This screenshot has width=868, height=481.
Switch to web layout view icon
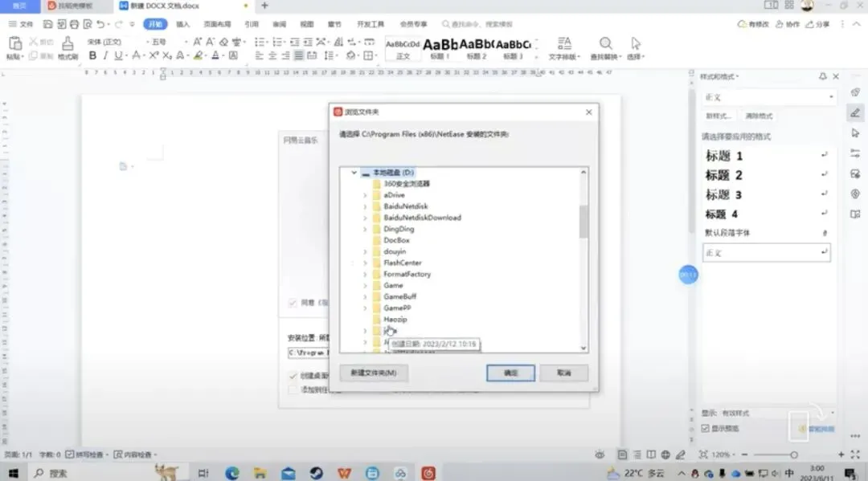665,455
